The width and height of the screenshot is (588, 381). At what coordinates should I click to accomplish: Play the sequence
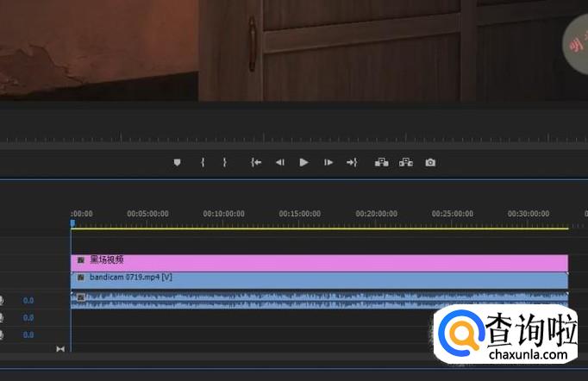[x=303, y=162]
